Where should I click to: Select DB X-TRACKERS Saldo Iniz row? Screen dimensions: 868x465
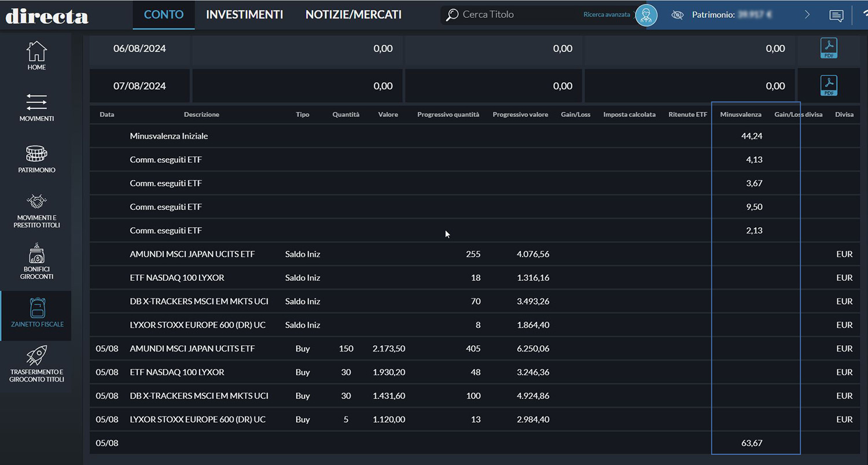coord(474,302)
